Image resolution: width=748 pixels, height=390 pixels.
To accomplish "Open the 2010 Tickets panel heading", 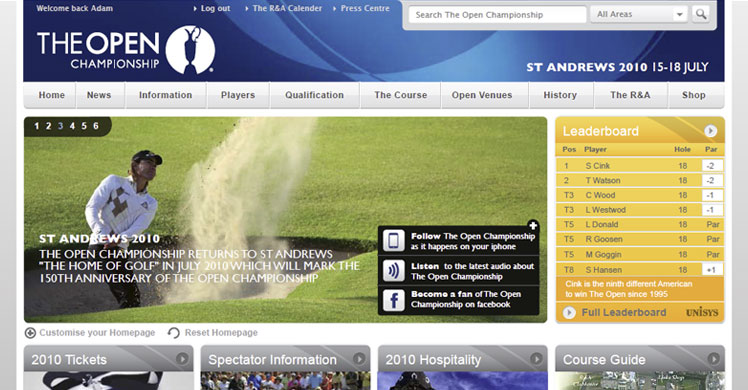I will pyautogui.click(x=69, y=360).
